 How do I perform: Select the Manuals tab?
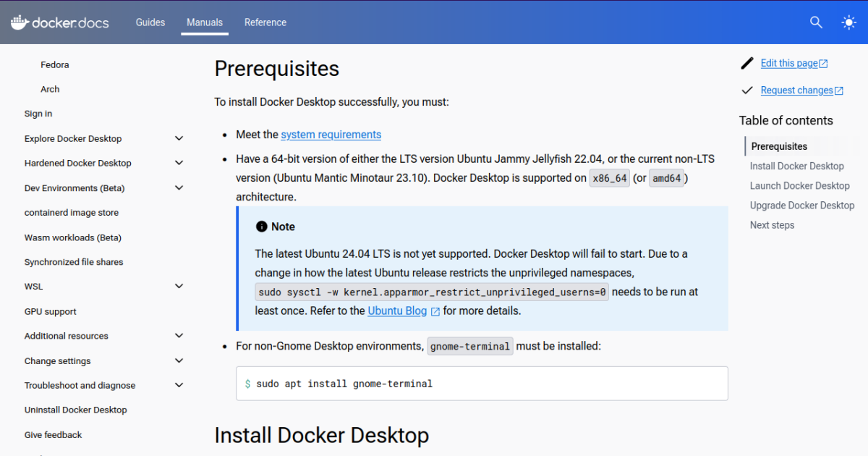[205, 22]
